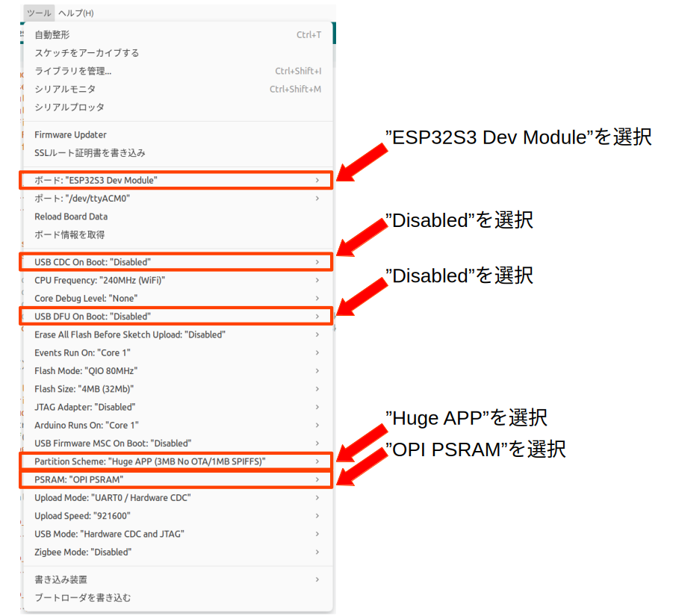Open the ツール menu in the menu bar
This screenshot has height=616, width=673.
point(38,13)
